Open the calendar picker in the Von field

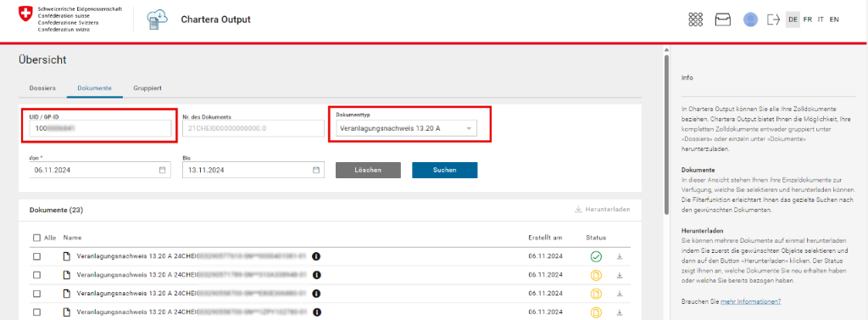click(x=162, y=171)
